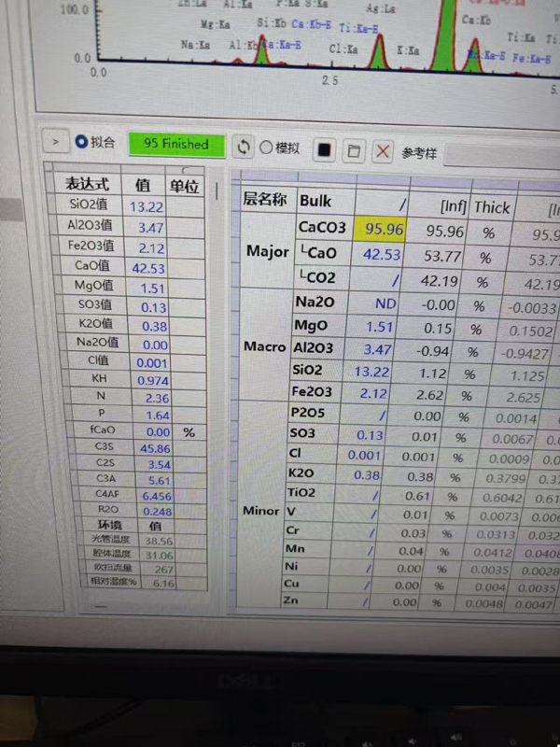
Task: Select the Bulk column header
Action: tap(315, 201)
